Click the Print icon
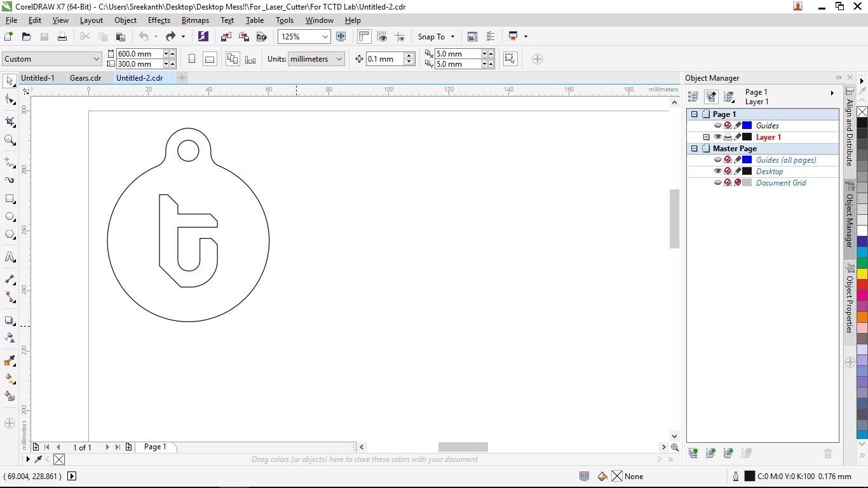Viewport: 868px width, 488px height. [x=62, y=37]
